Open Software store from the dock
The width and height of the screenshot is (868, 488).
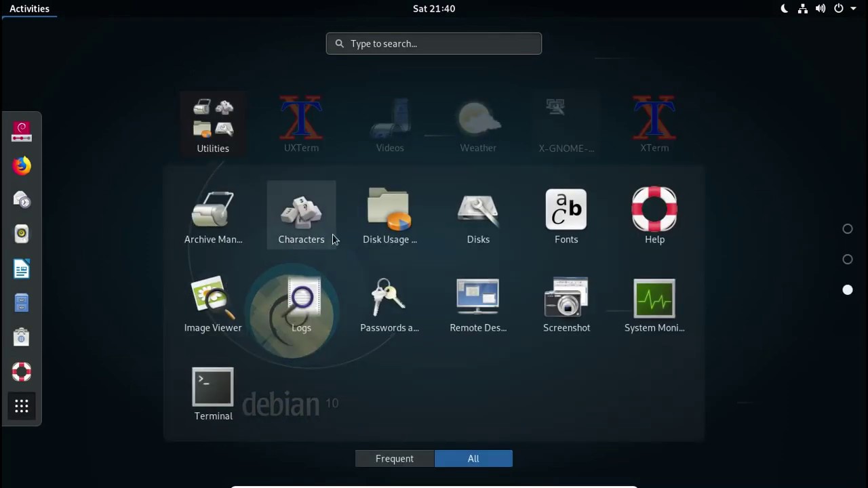(x=22, y=338)
